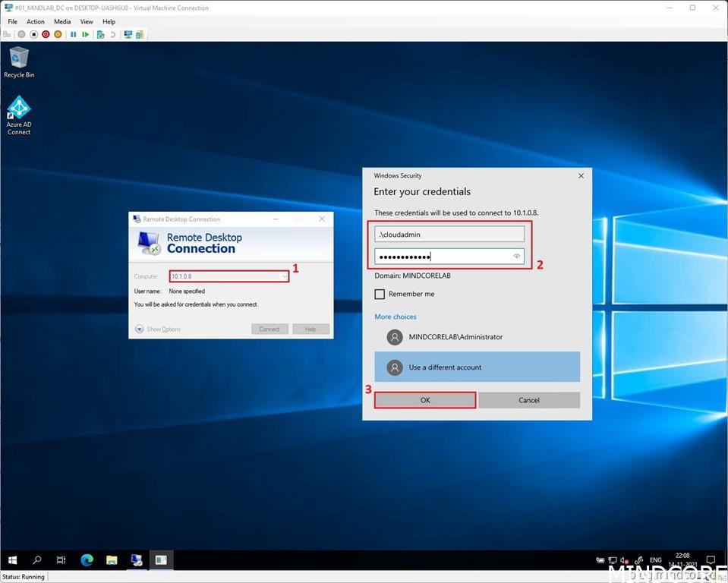728x583 pixels.
Task: Click the Turn Off VM toolbar icon
Action: 33,34
